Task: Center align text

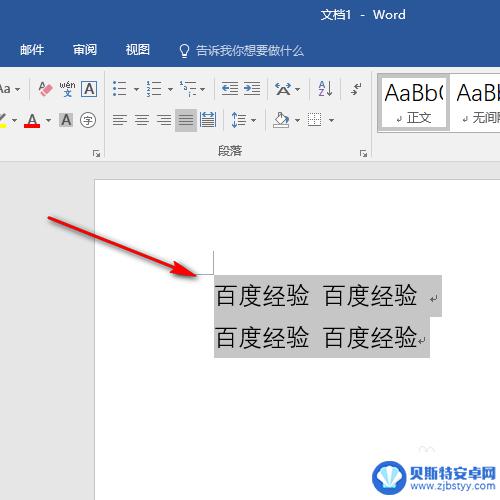Action: [x=142, y=120]
